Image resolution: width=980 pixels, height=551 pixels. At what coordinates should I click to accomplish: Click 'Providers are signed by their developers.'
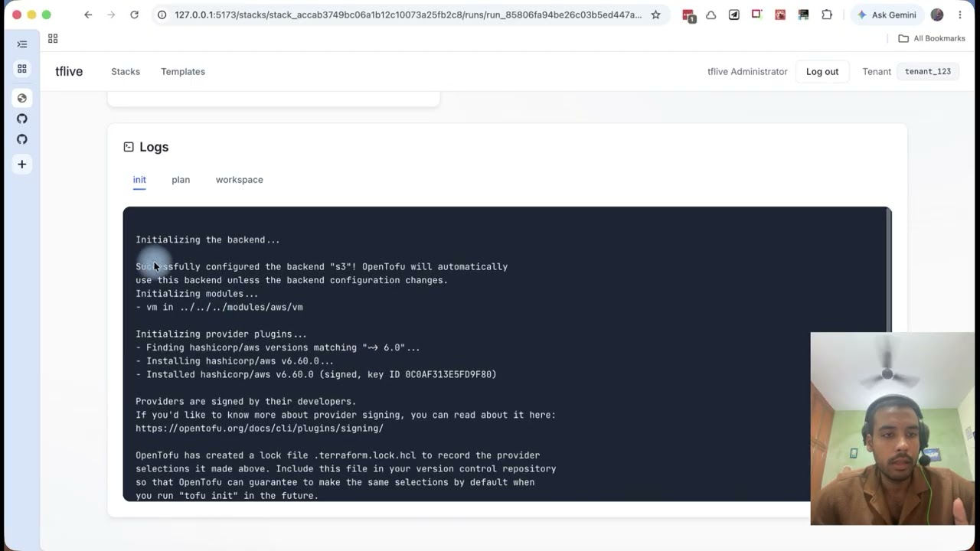[x=246, y=402]
